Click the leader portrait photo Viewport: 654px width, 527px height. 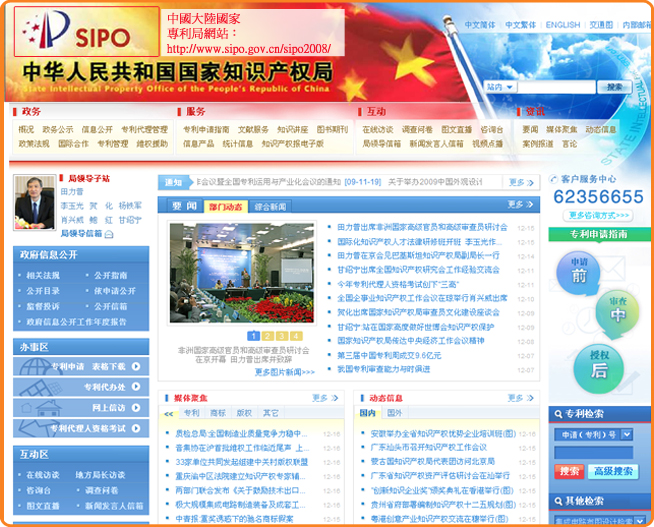[35, 202]
